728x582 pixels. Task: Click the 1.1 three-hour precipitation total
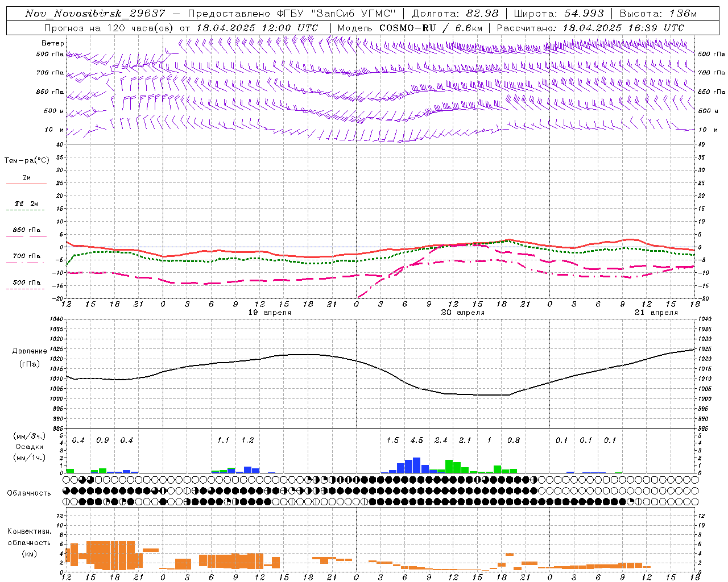(223, 440)
